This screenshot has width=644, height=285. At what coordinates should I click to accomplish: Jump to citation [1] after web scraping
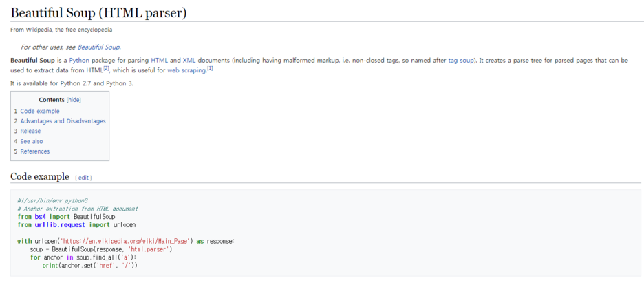coord(210,69)
